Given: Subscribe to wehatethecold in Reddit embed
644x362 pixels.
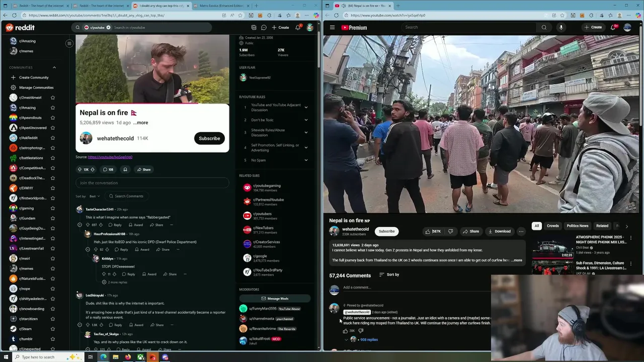Looking at the screenshot, I should (209, 139).
